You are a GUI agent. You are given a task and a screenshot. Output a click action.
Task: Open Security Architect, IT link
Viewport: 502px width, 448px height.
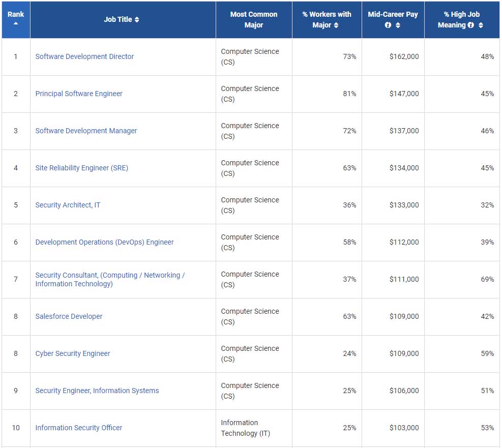pyautogui.click(x=68, y=205)
